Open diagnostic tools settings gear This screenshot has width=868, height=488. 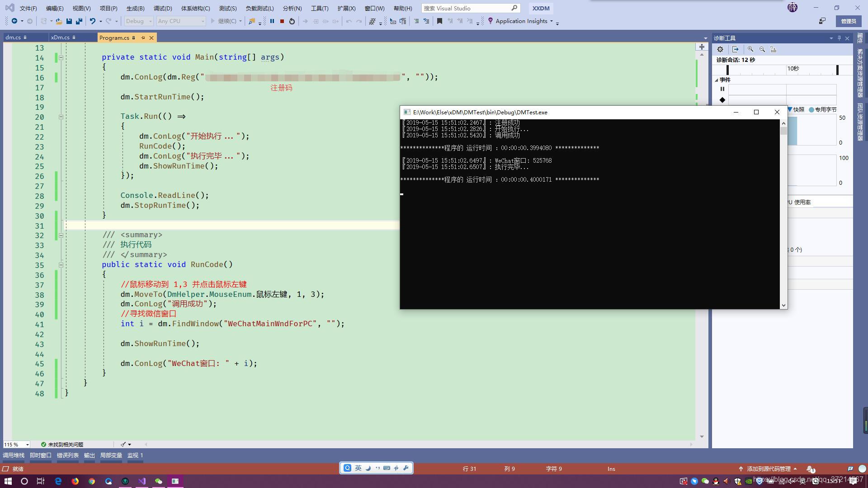tap(720, 49)
